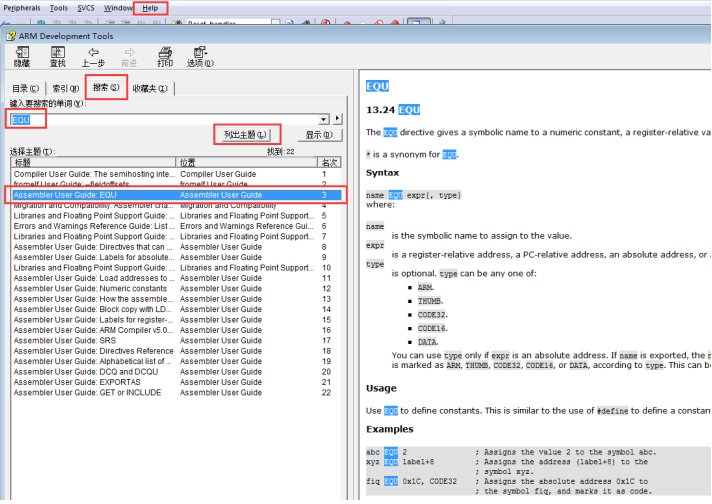Screen dimensions: 712x504
Task: Open the SVCS menu
Action: pos(86,8)
